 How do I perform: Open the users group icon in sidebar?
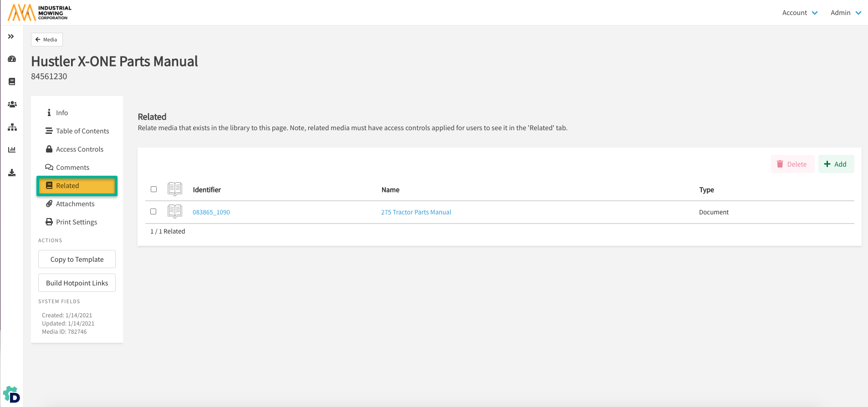click(x=12, y=104)
